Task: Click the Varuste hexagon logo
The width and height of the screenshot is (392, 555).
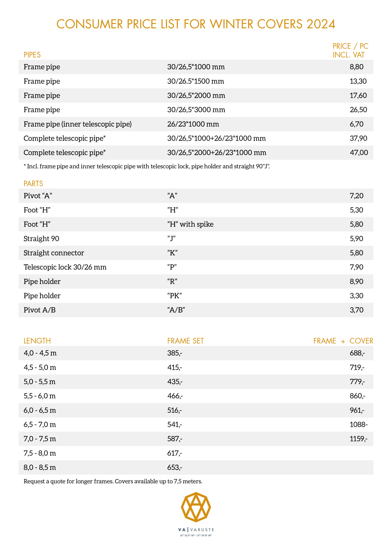Action: click(196, 507)
